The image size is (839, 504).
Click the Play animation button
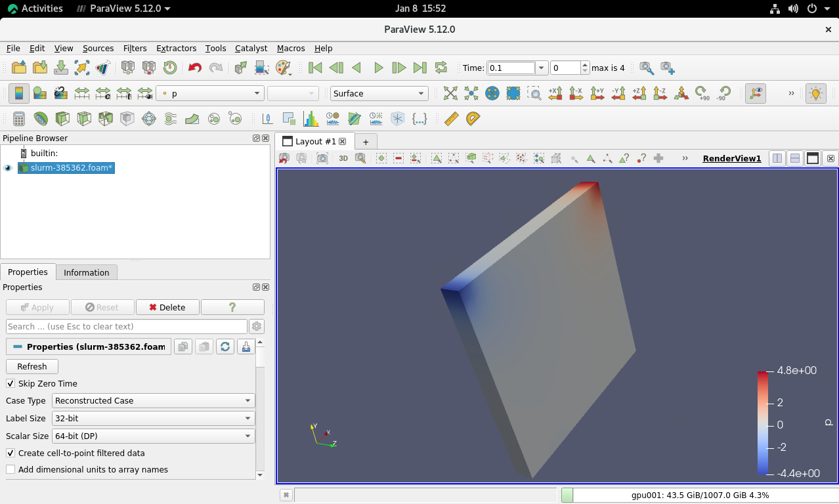378,68
